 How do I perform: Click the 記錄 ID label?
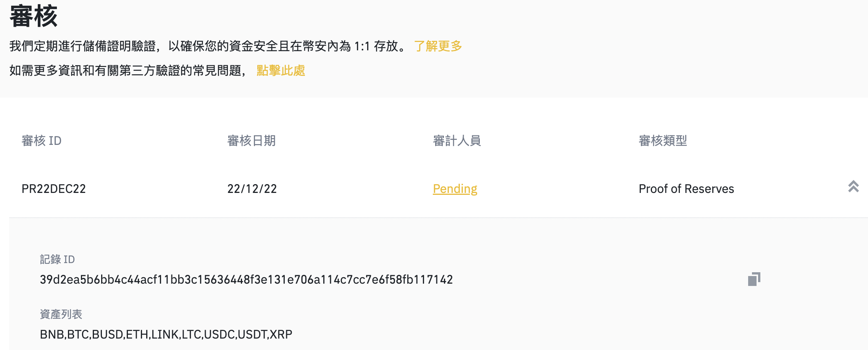[x=57, y=259]
